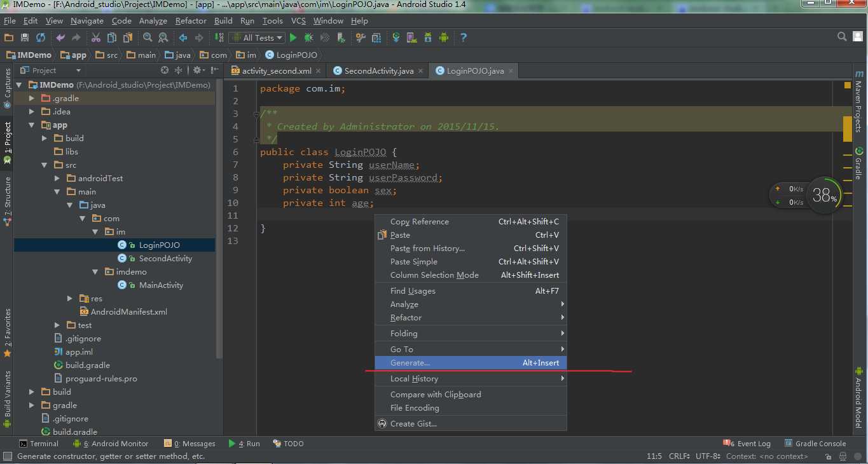Open the Help question mark icon
The image size is (868, 464).
click(x=464, y=38)
